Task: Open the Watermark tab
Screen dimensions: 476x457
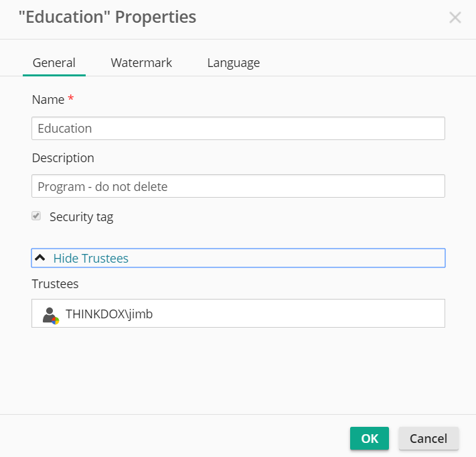Action: point(141,63)
